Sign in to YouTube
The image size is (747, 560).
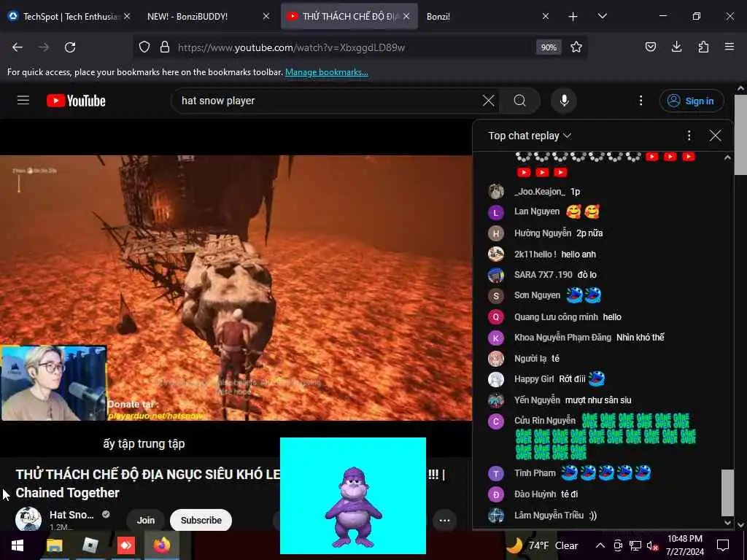click(692, 101)
